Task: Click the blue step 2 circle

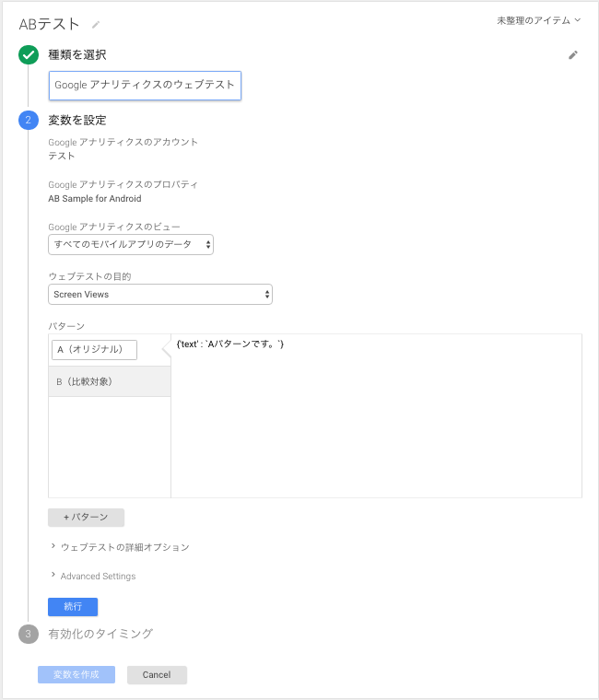Action: point(29,120)
